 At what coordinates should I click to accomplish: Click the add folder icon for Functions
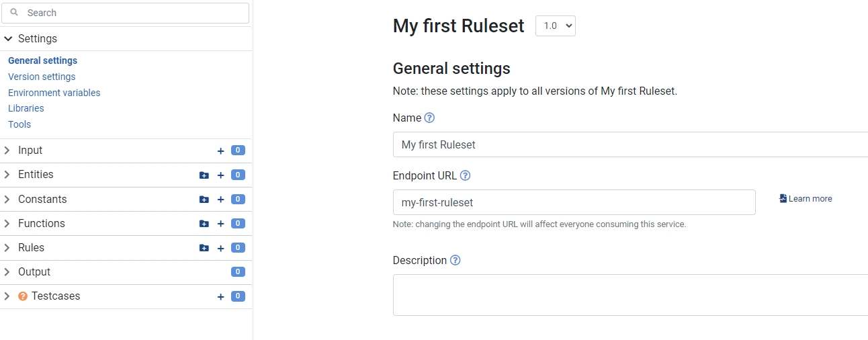(x=204, y=224)
